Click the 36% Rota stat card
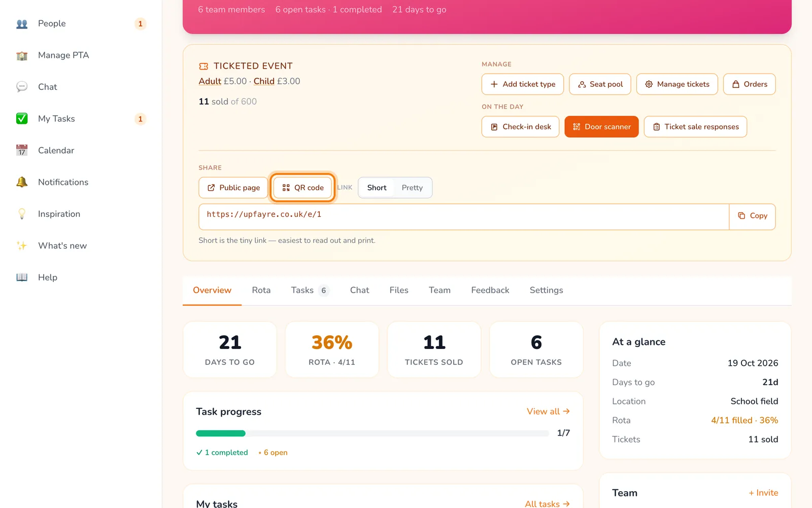The width and height of the screenshot is (812, 508). (x=332, y=350)
